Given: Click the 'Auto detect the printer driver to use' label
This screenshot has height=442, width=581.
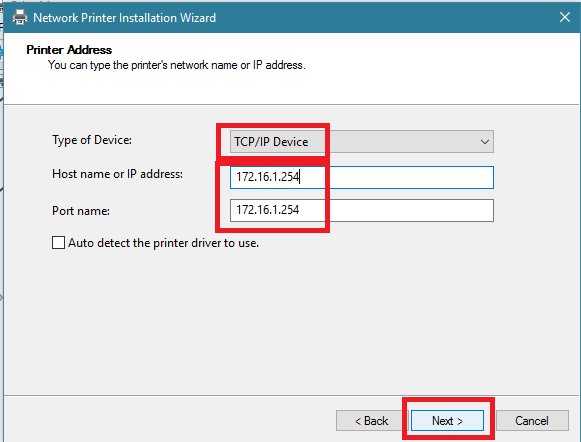Looking at the screenshot, I should tap(163, 243).
